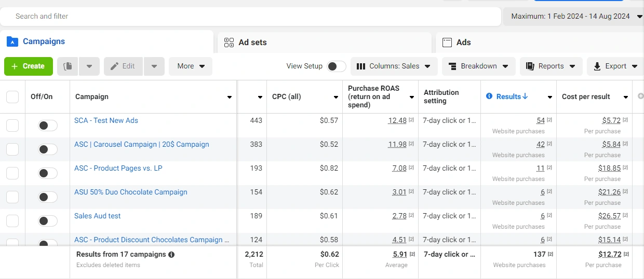The image size is (644, 279).
Task: Select the Sales Aud test campaign checkbox
Action: 12,221
